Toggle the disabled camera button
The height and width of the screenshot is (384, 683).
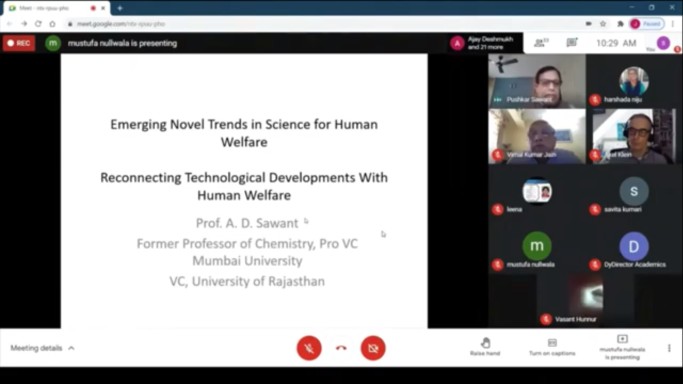(x=373, y=348)
